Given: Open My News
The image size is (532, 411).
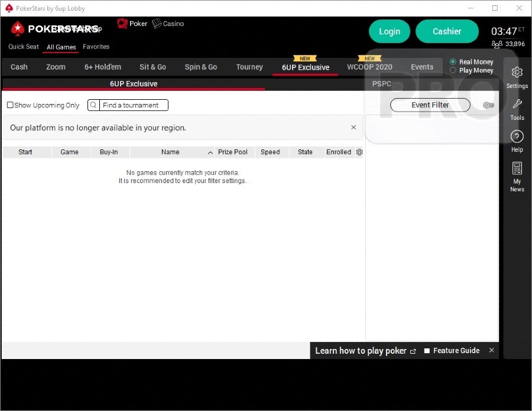Looking at the screenshot, I should click(517, 176).
